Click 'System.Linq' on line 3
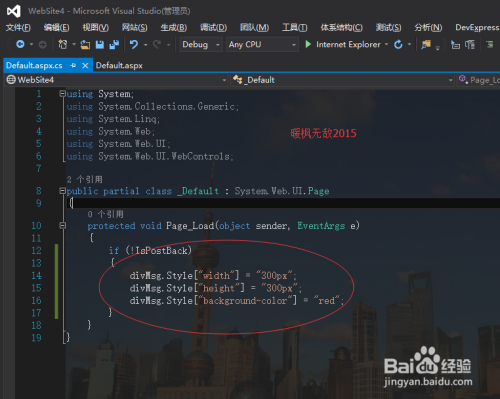The width and height of the screenshot is (500, 399). coord(127,119)
